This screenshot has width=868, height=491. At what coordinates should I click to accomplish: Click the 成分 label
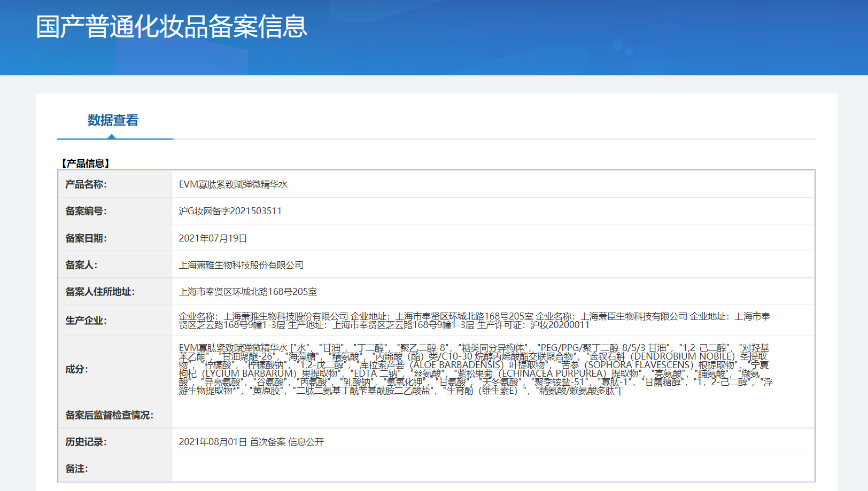[76, 369]
